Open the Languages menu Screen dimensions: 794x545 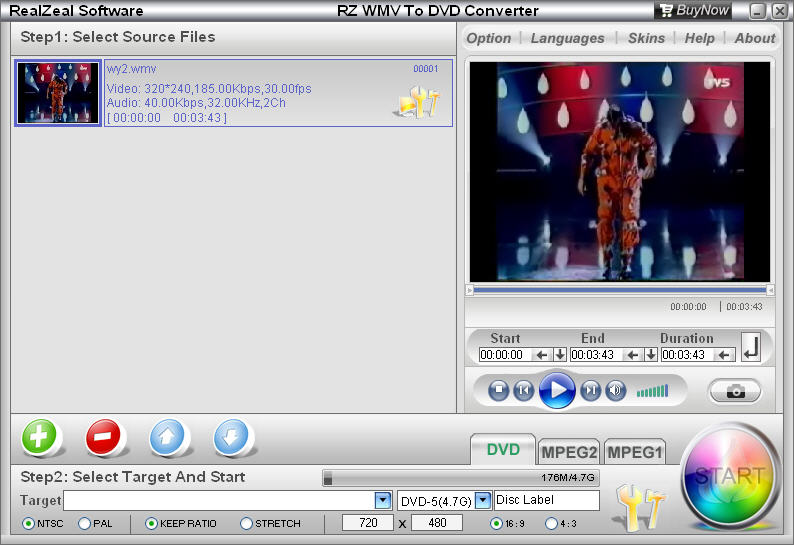[x=568, y=38]
